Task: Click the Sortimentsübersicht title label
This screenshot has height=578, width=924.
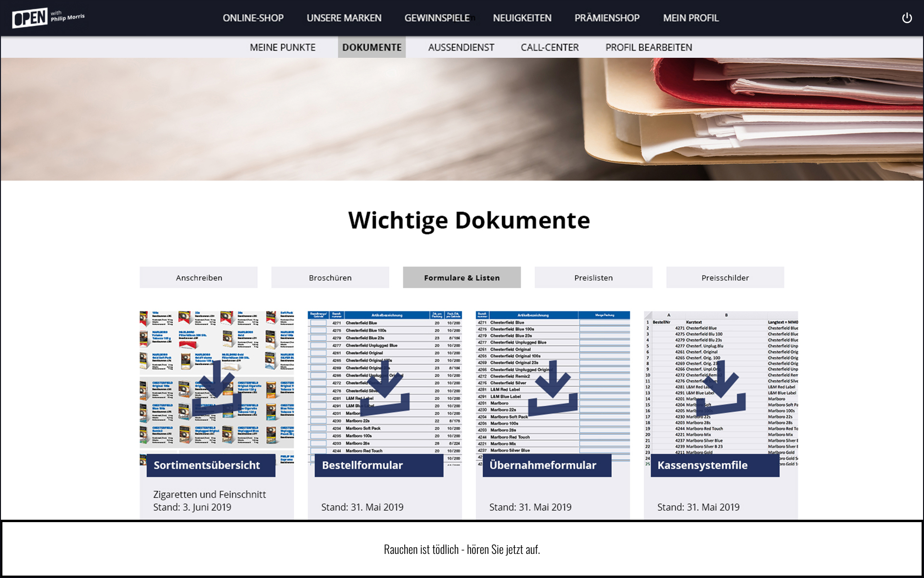Action: tap(211, 465)
